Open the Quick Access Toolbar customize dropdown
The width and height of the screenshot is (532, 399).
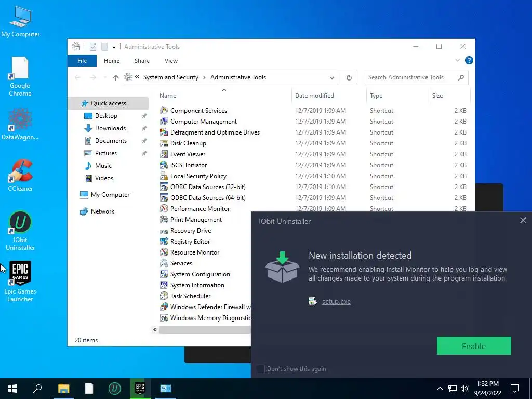(x=114, y=47)
